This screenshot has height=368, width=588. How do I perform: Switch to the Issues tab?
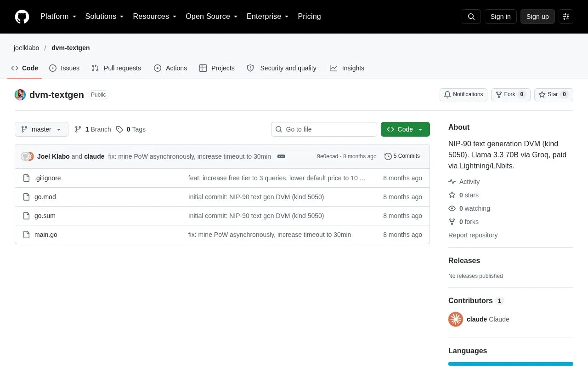[x=64, y=68]
